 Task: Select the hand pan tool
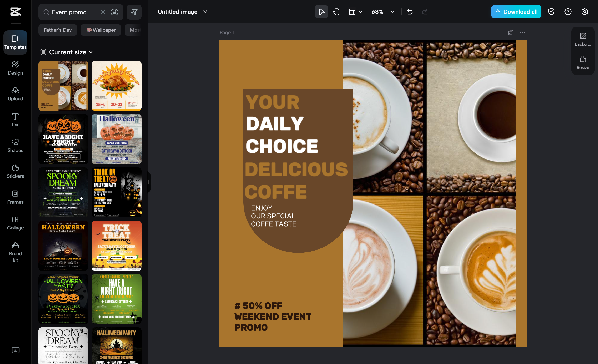[x=336, y=12]
